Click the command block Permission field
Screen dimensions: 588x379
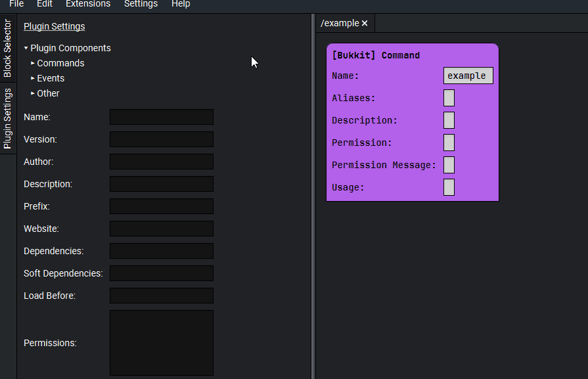click(449, 143)
